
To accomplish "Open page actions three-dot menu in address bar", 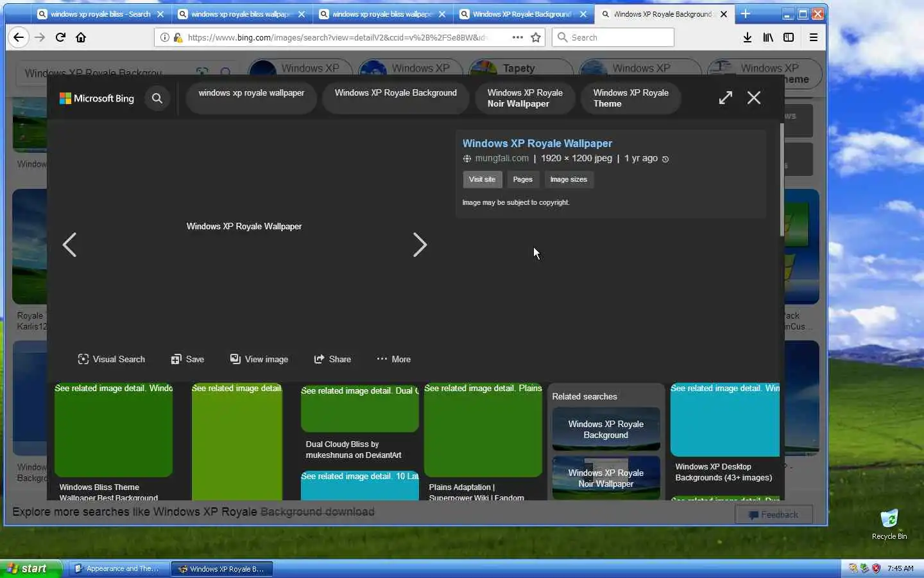I will 517,37.
